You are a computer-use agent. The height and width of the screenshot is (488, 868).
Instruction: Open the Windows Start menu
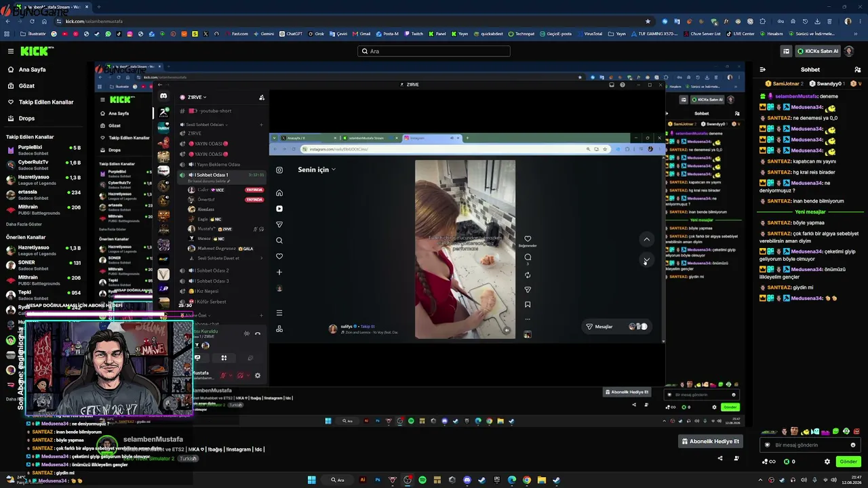(x=311, y=480)
